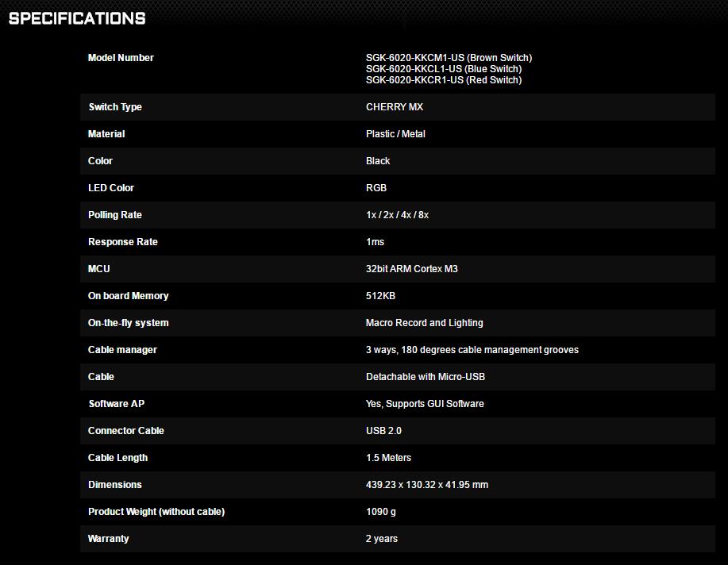Select the Model Number label
This screenshot has width=728, height=565.
point(121,58)
